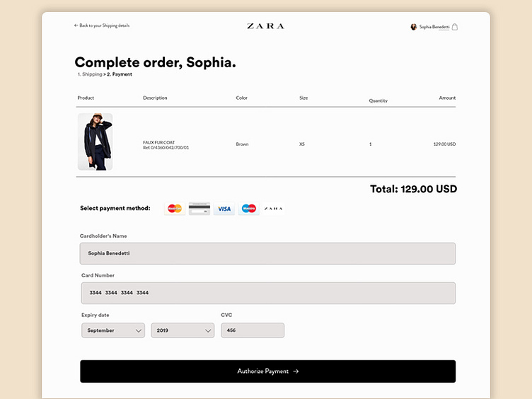This screenshot has height=399, width=532.
Task: Select Maestro payment option
Action: click(248, 209)
